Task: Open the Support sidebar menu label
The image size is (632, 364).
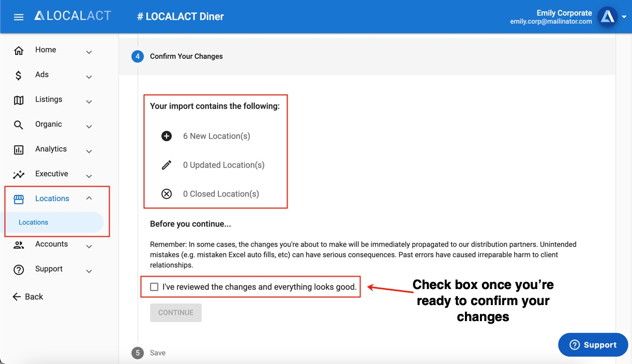Action: (x=49, y=269)
